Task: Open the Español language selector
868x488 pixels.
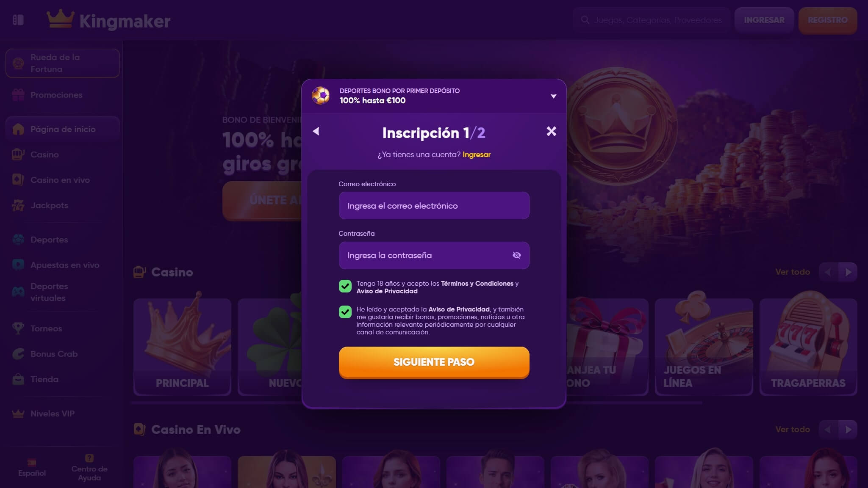Action: tap(32, 468)
